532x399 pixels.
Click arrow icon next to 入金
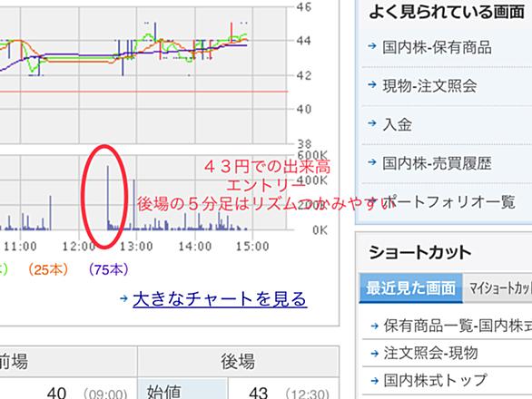[372, 123]
